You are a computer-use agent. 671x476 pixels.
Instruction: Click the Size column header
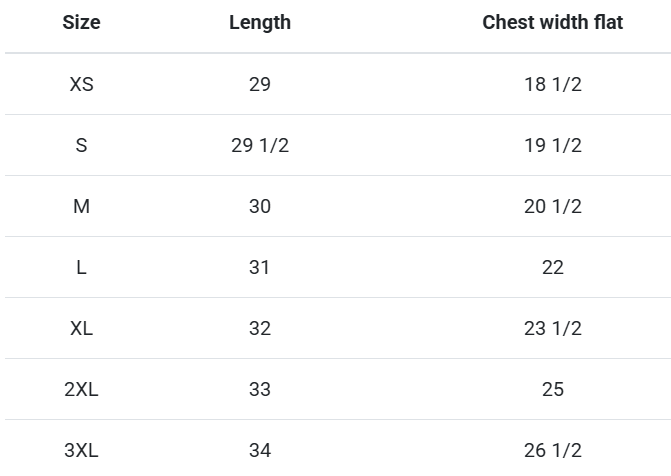[x=81, y=22]
